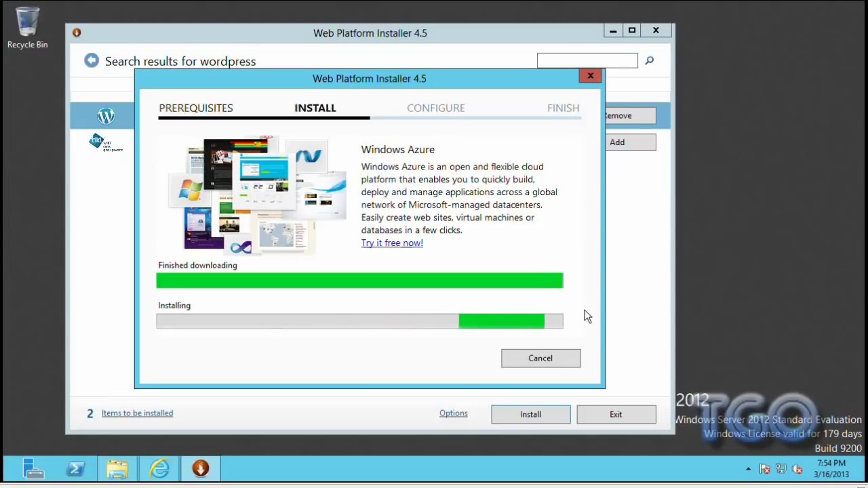Select the second result logo under WordPress
868x488 pixels.
106,143
